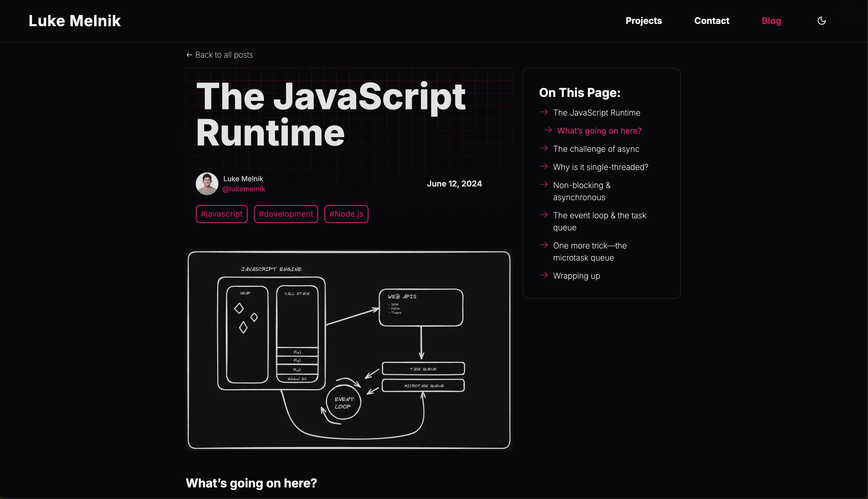Toggle dark mode with the moon icon
The height and width of the screenshot is (499, 868).
click(x=822, y=21)
